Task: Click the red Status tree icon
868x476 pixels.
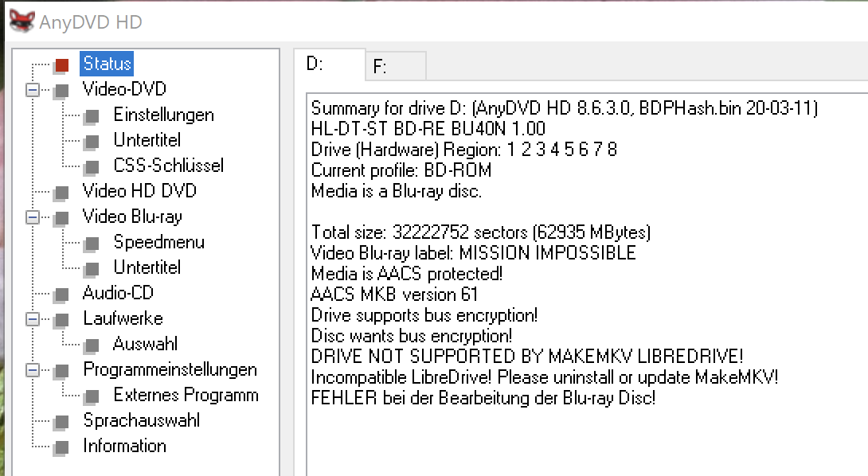Action: pyautogui.click(x=62, y=65)
